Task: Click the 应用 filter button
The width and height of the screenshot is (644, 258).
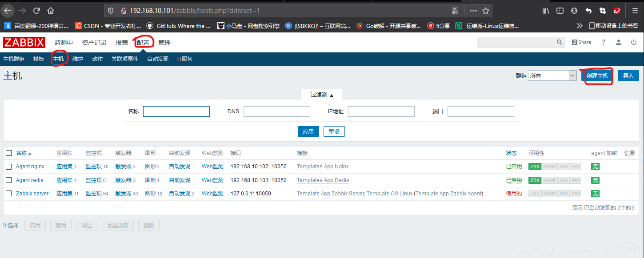Action: (x=308, y=131)
